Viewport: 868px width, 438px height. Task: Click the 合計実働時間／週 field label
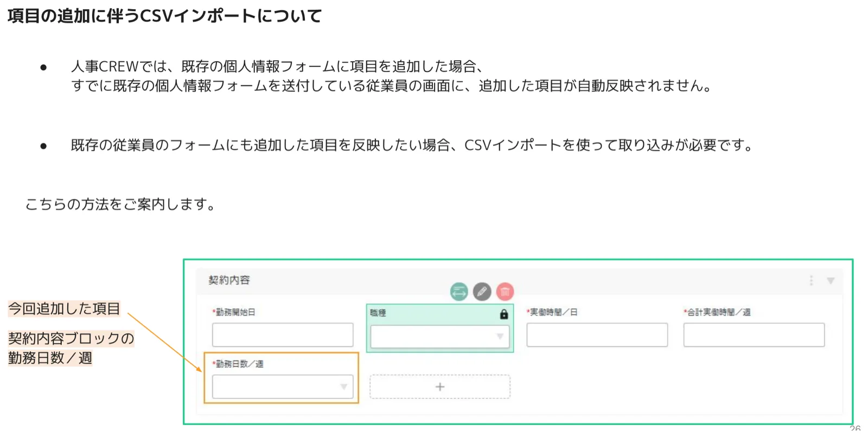point(717,312)
